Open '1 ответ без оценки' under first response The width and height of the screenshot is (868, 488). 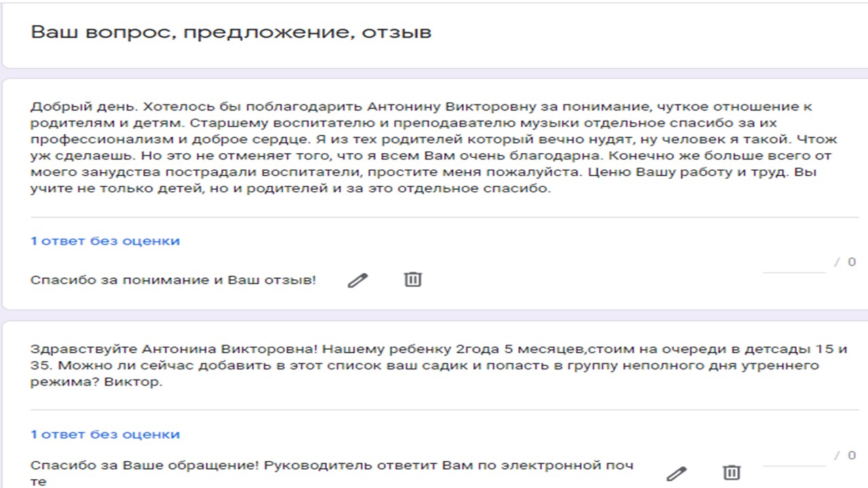pos(105,241)
